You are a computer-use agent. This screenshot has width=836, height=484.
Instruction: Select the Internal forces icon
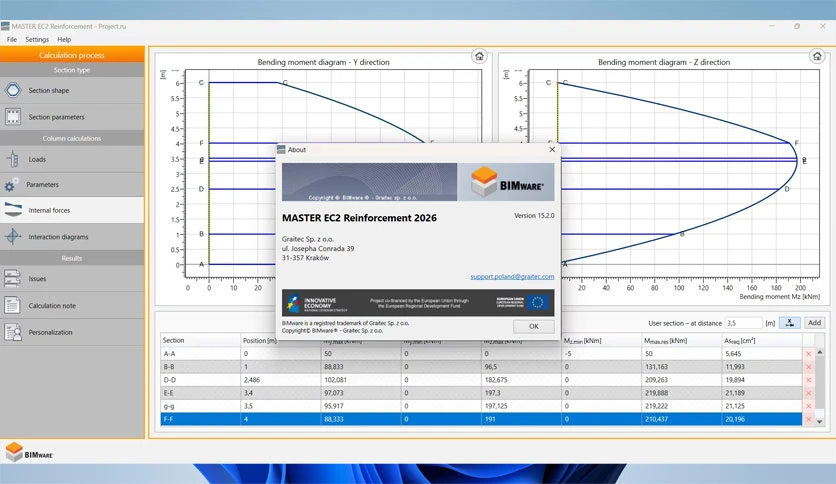(x=13, y=210)
